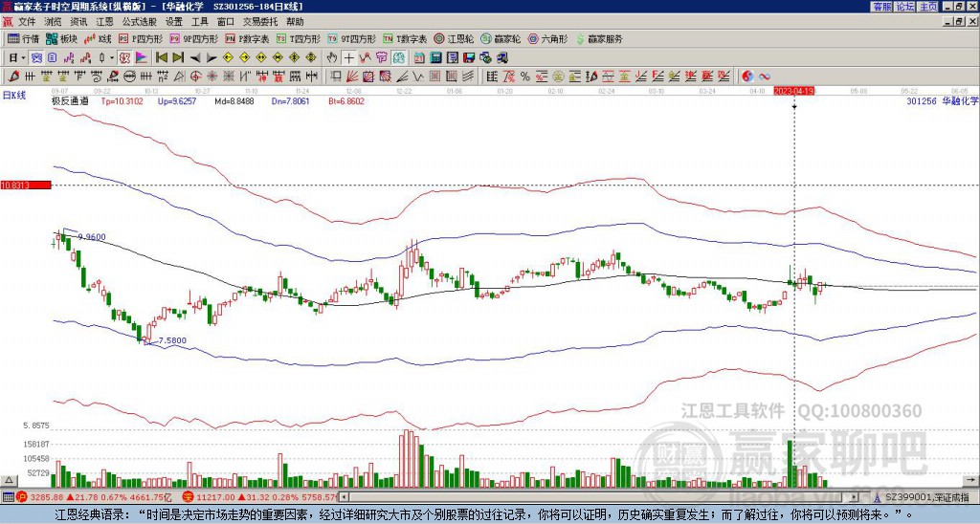
Task: Click the 9.9600 high price label
Action: click(92, 237)
